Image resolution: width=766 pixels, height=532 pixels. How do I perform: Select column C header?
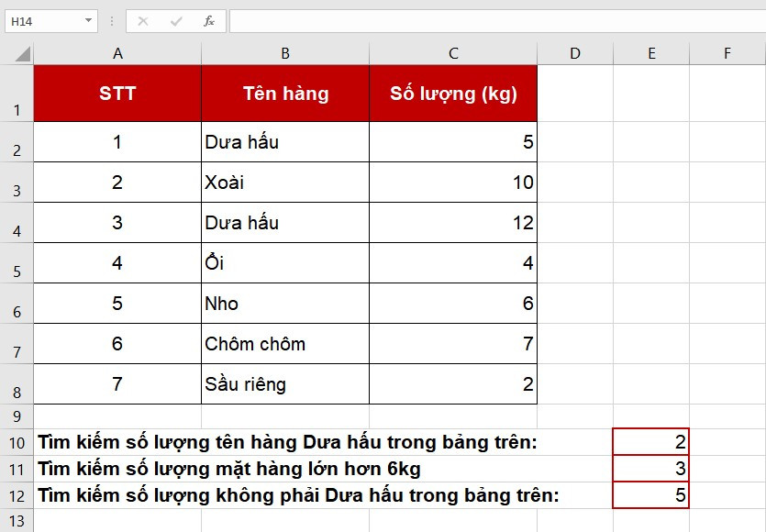point(453,53)
